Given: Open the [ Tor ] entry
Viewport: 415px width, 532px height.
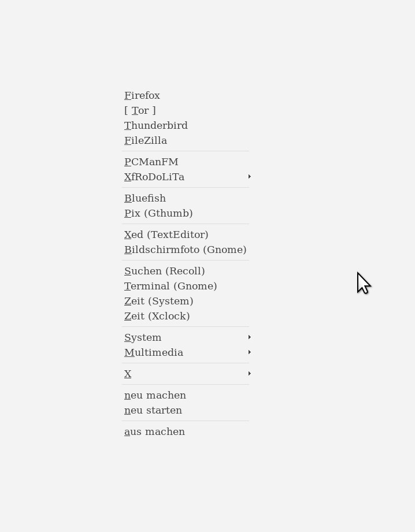Looking at the screenshot, I should point(140,111).
